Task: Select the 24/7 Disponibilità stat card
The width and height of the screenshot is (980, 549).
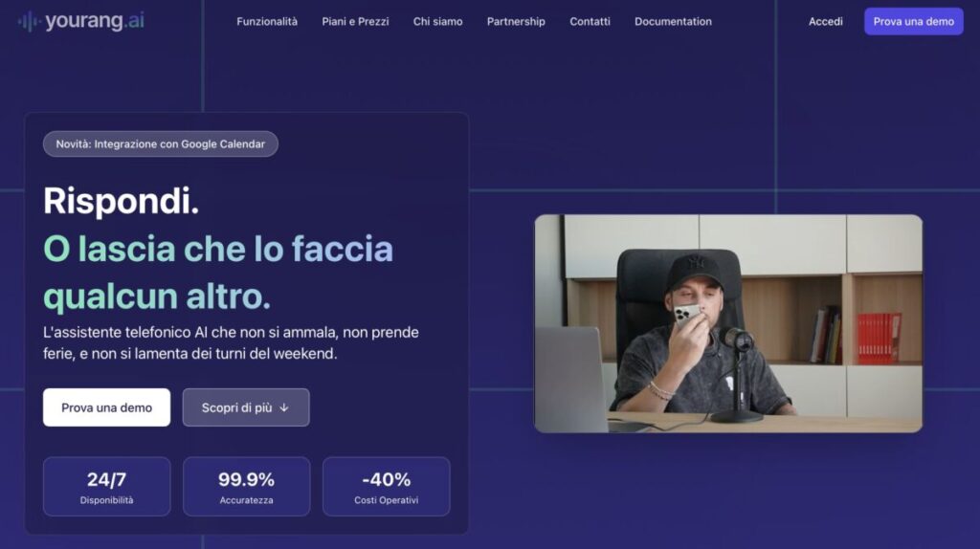Action: pyautogui.click(x=107, y=487)
